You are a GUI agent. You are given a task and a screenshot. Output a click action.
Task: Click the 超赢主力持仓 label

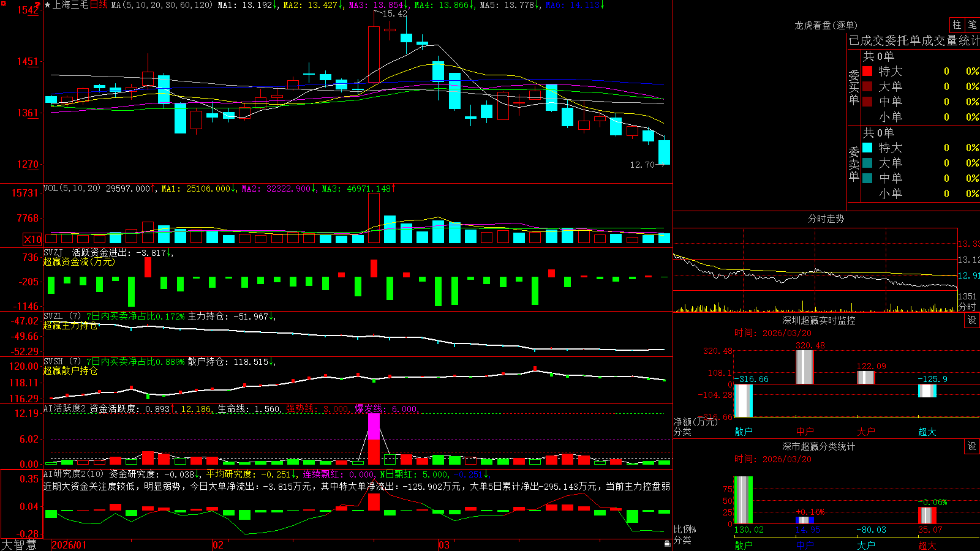(70, 325)
